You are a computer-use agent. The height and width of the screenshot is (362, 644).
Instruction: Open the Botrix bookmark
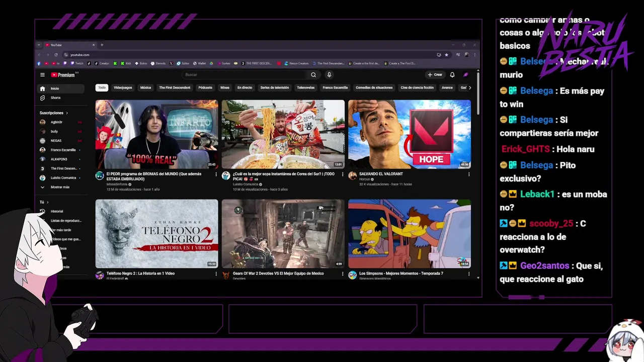click(x=141, y=63)
